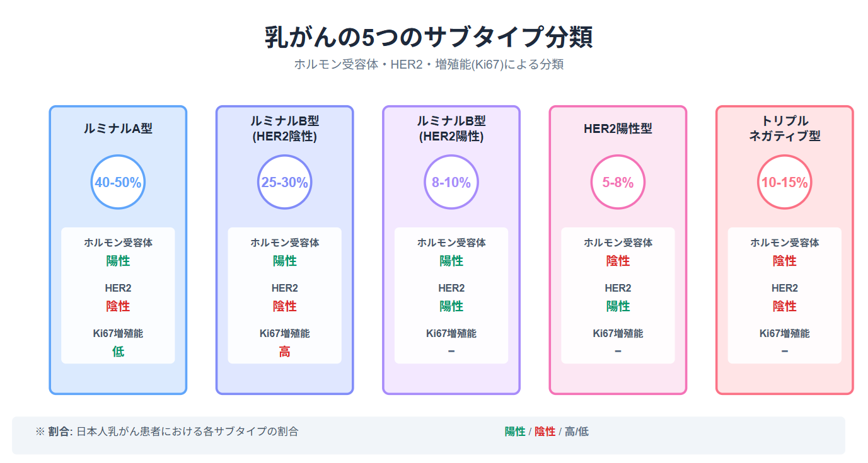Image resolution: width=868 pixels, height=463 pixels.
Task: Click the main title 乳がんの5つのサブタイプ分類
Action: click(429, 38)
